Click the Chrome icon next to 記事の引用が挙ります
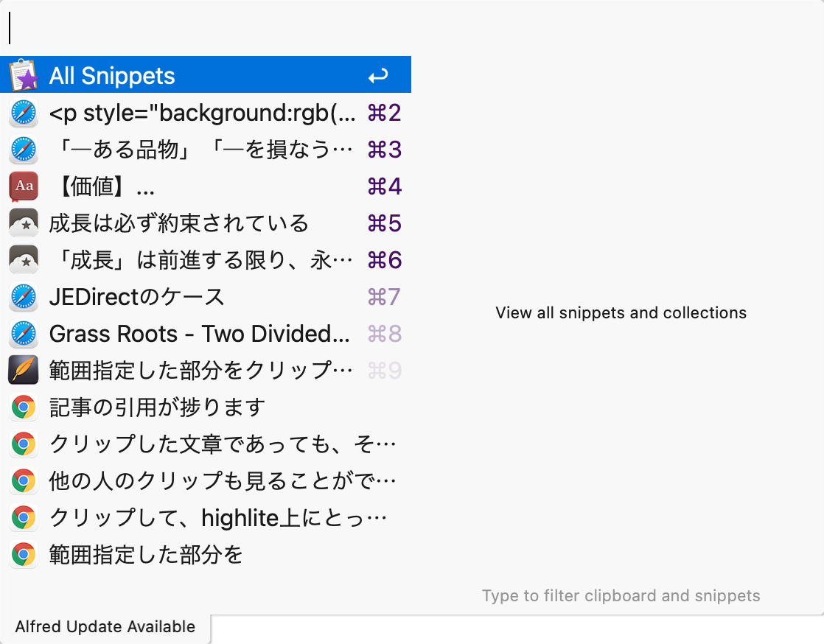The height and width of the screenshot is (644, 824). pyautogui.click(x=23, y=407)
